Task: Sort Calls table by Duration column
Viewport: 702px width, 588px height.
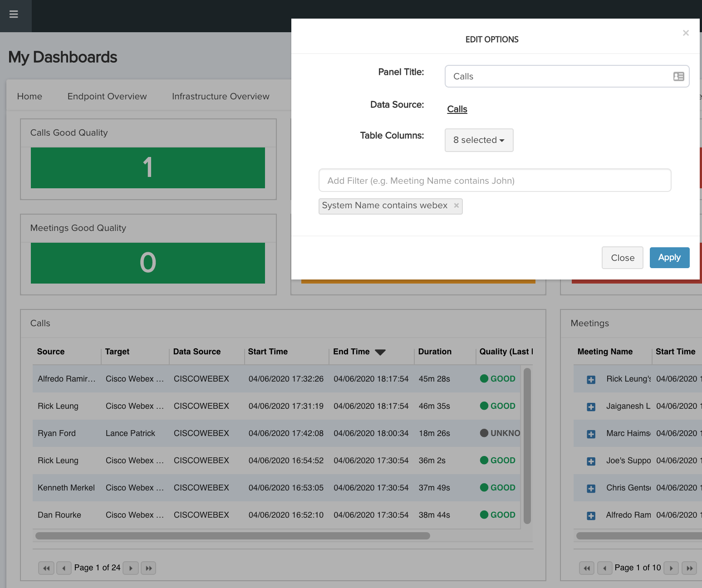Action: pos(435,352)
